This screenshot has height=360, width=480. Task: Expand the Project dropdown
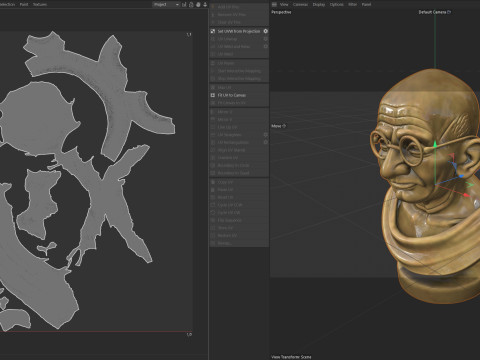[x=166, y=4]
